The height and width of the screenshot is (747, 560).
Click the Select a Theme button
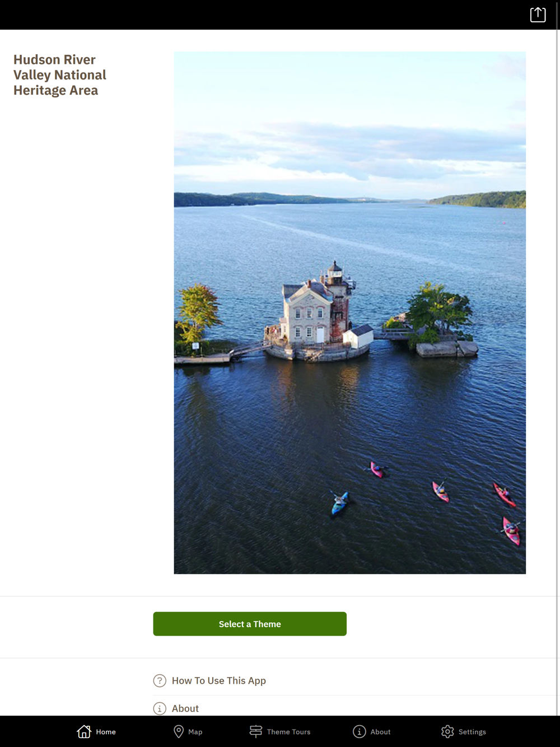point(250,624)
